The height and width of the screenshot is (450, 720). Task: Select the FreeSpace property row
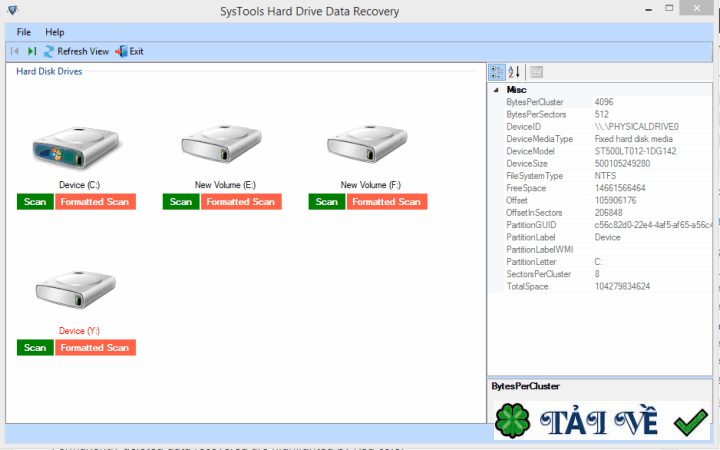(x=607, y=188)
